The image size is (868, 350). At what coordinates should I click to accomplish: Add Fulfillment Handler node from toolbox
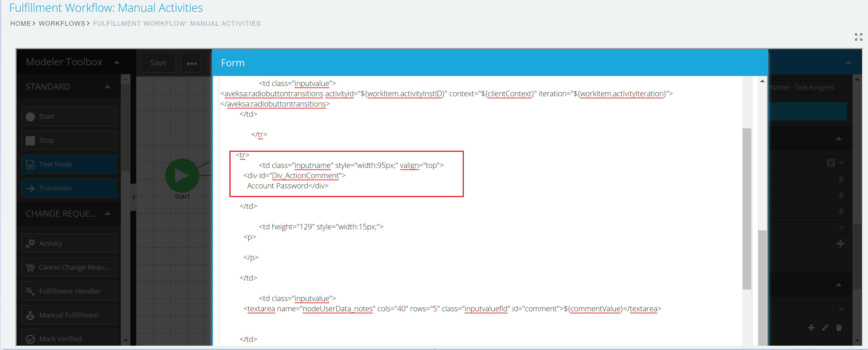[x=69, y=291]
